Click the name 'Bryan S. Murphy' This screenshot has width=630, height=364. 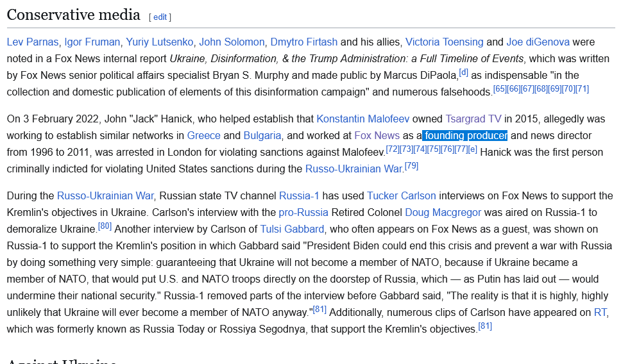250,76
